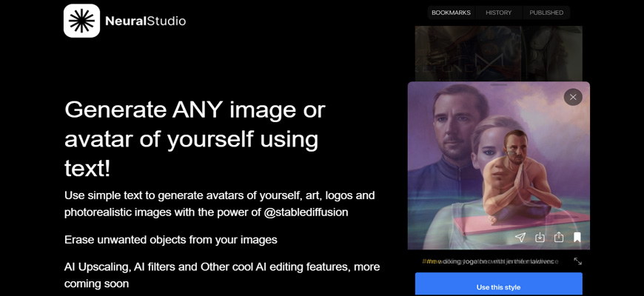Click the prompt caption below the image
644x296 pixels.
pyautogui.click(x=491, y=261)
